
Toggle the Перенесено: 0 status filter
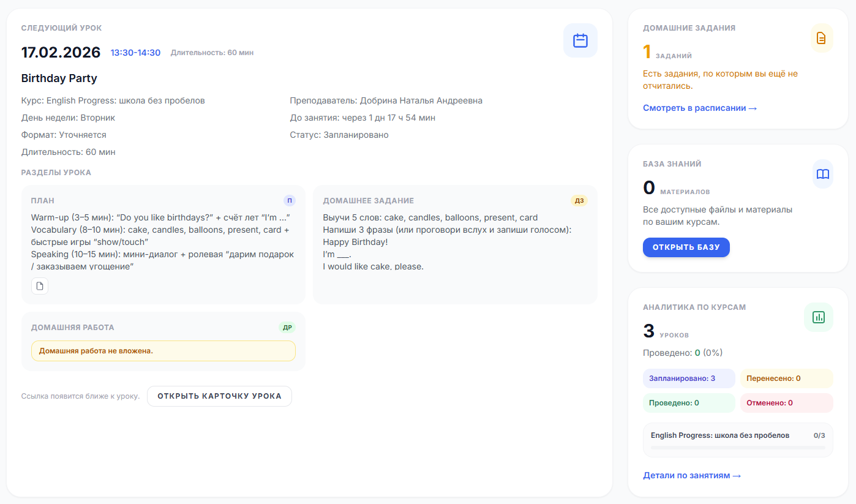pyautogui.click(x=786, y=379)
